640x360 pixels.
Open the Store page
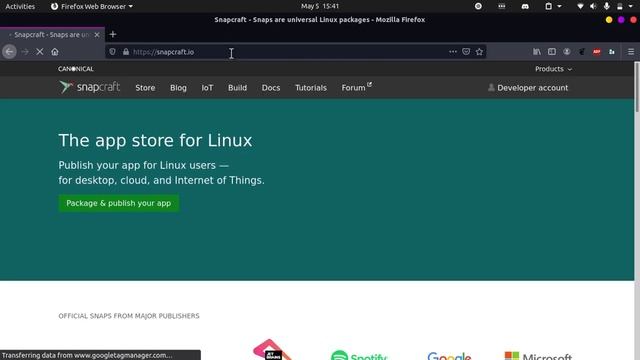[145, 88]
